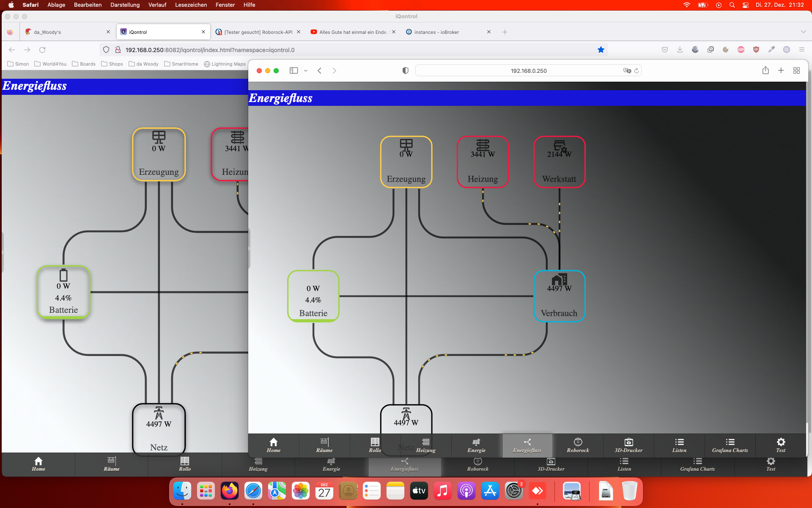The image size is (812, 508).
Task: Click the Verbrauch 4497 W tile
Action: click(x=560, y=296)
